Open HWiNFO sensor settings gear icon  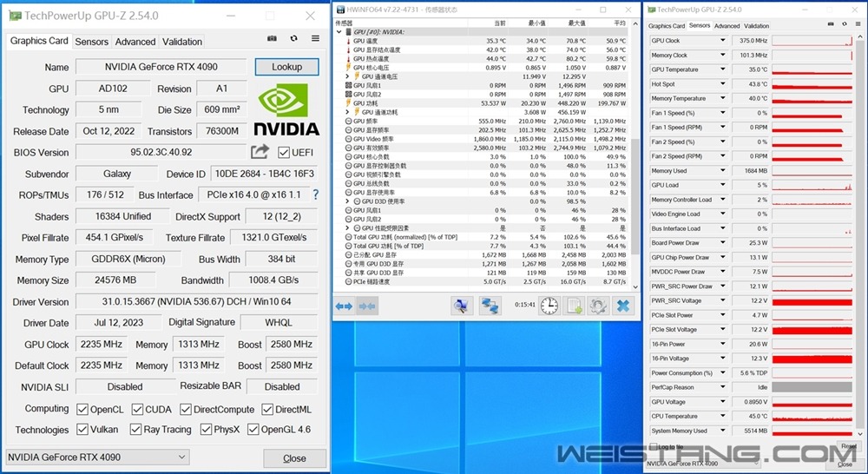pos(598,305)
